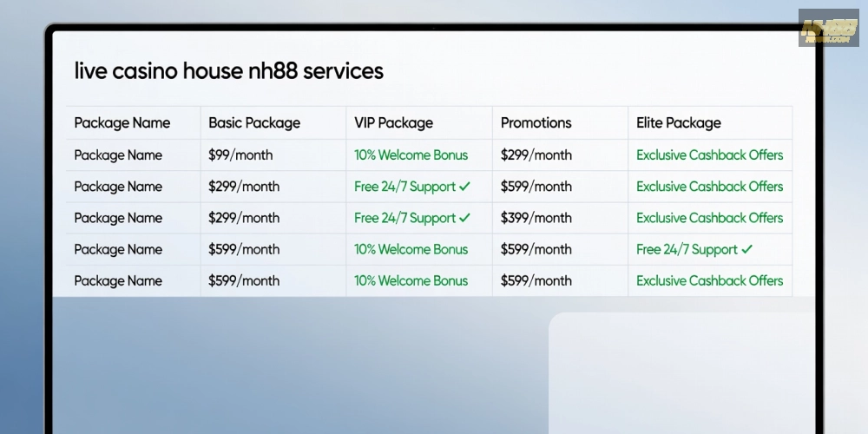Image resolution: width=868 pixels, height=434 pixels.
Task: Click Free 24/7 Support in the $399/month row
Action: click(x=404, y=218)
